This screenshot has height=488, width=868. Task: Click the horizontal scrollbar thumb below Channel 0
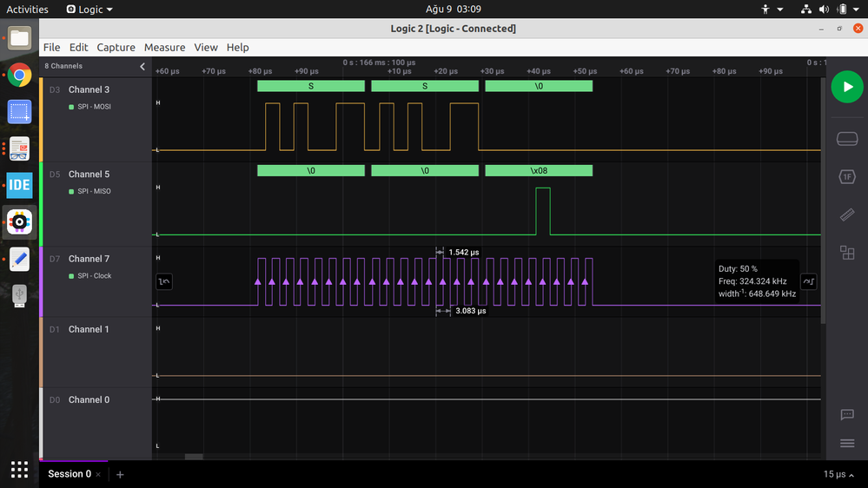(194, 457)
